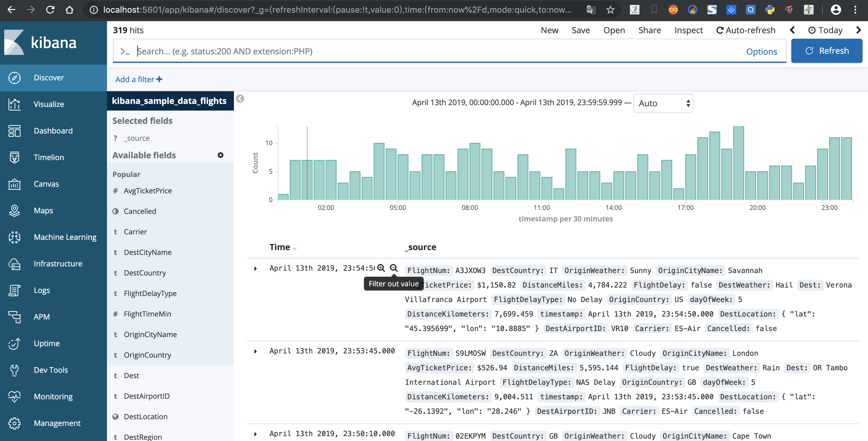868x441 pixels.
Task: Move the time range backward with the left chevron
Action: tap(792, 30)
